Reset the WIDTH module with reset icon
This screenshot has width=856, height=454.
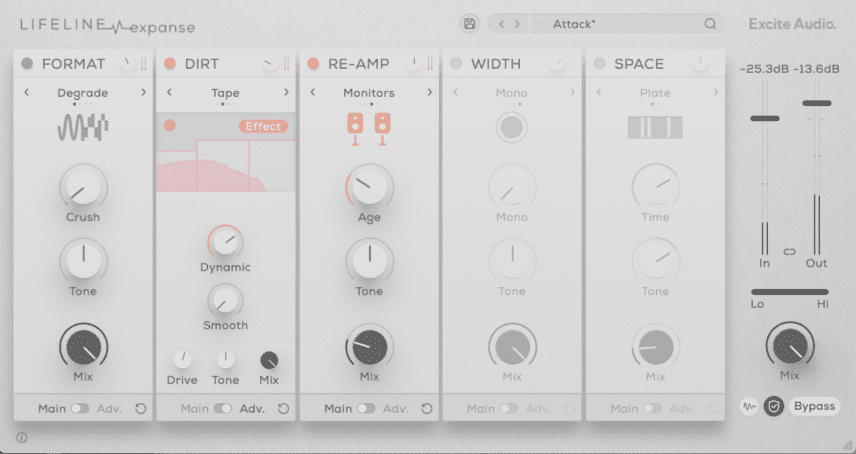(x=569, y=409)
